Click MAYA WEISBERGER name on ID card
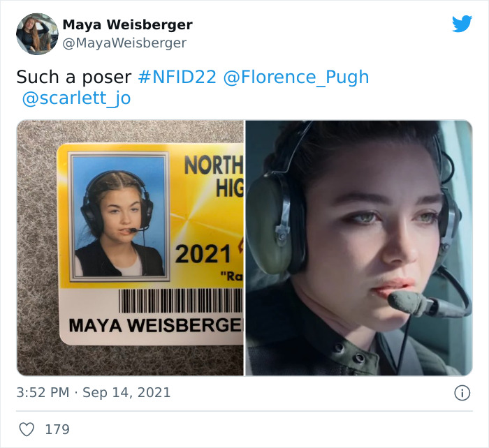 156,325
